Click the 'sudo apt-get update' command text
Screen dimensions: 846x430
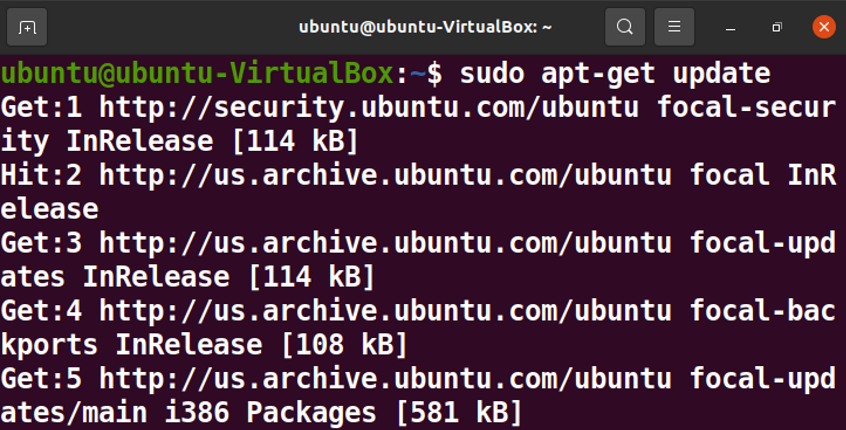615,74
